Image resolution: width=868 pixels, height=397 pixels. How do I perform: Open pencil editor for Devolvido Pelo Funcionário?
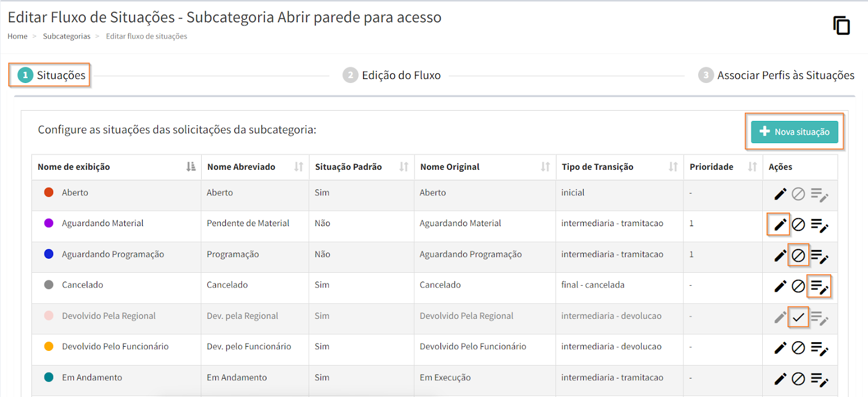780,348
